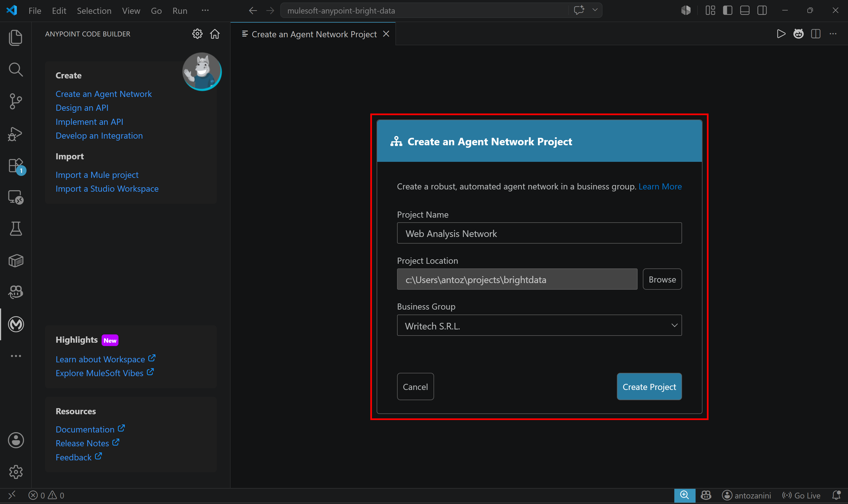Click the Run play icon in editor toolbar
The height and width of the screenshot is (504, 848).
(781, 34)
